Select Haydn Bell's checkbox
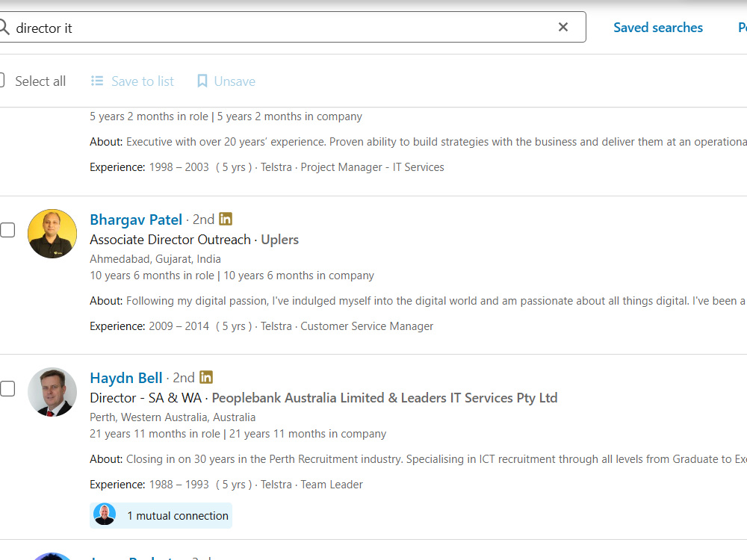 (x=7, y=388)
